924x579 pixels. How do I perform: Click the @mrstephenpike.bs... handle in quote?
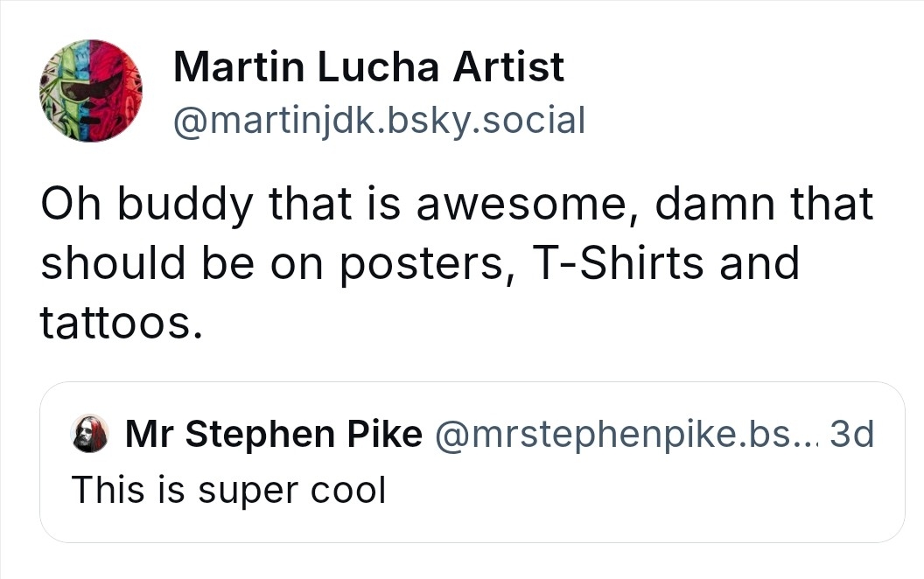(x=624, y=434)
